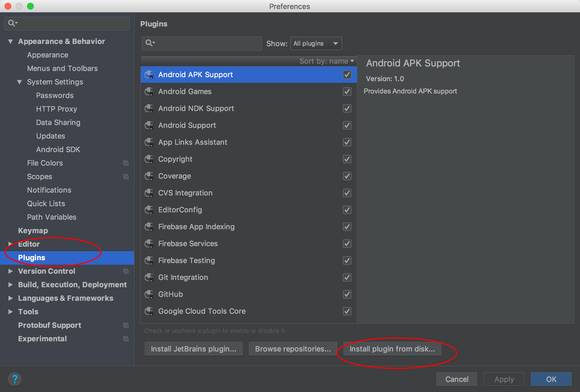Collapse the Appearance & Behavior section
This screenshot has width=580, height=392.
(10, 41)
